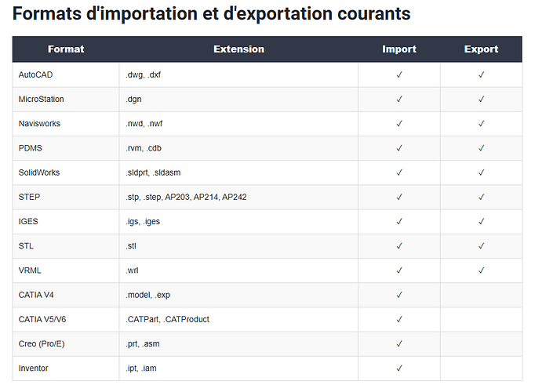Select the .stp, .step extension cell
The height and width of the screenshot is (392, 535).
(186, 197)
